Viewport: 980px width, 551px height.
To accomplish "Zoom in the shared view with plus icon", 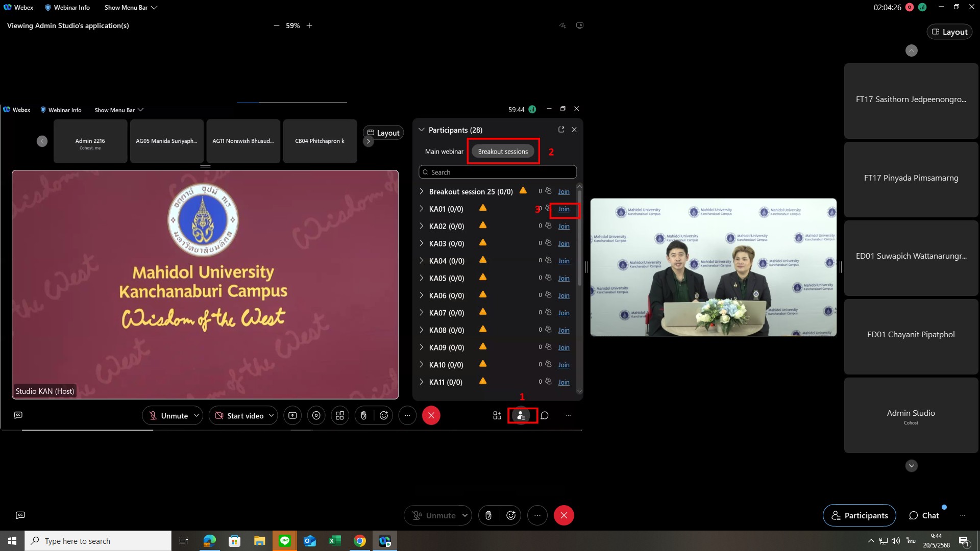I will pos(309,26).
